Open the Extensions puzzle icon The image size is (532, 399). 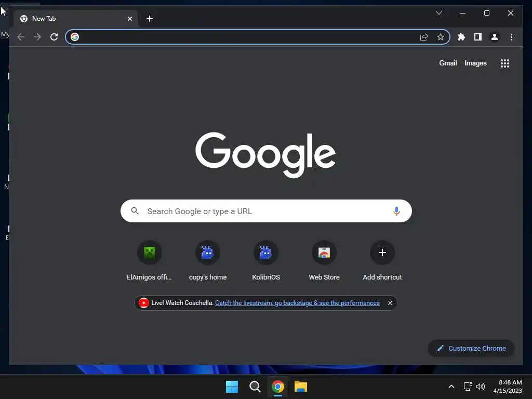coord(461,37)
